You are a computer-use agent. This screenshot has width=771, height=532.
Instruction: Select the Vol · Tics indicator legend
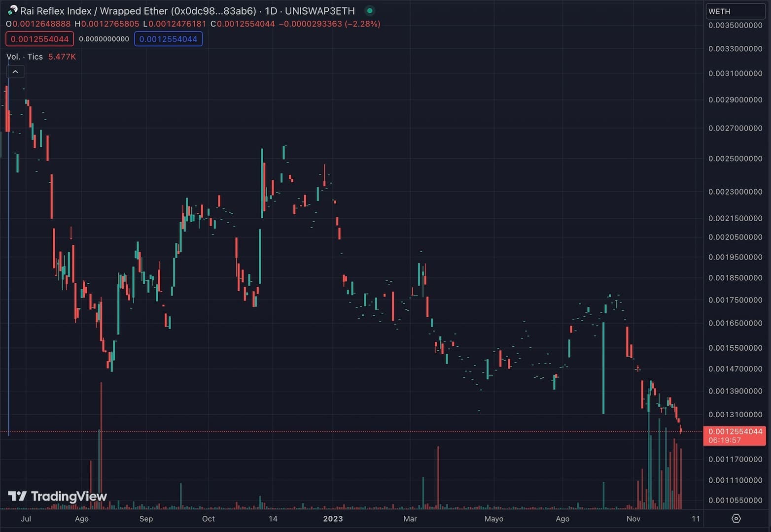click(x=25, y=57)
